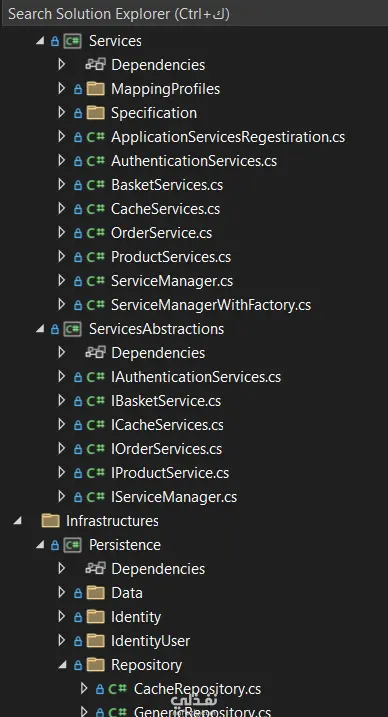Click C# file icon of IProductService.cs
Image resolution: width=388 pixels, height=717 pixels.
pos(96,473)
